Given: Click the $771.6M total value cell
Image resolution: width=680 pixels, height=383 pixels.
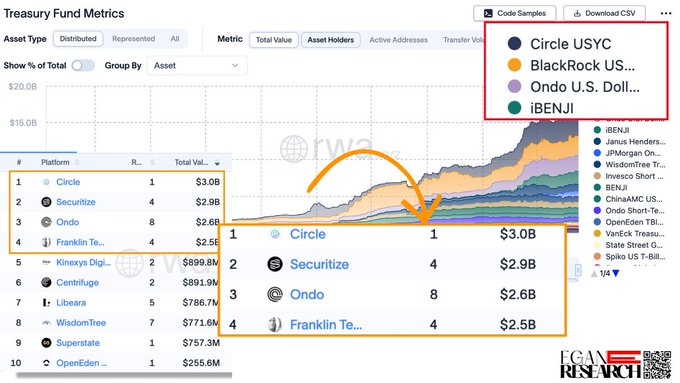Looking at the screenshot, I should coord(200,323).
